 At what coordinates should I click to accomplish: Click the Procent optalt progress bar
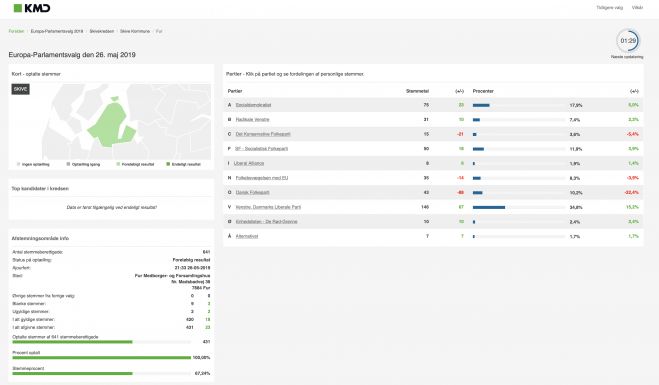pyautogui.click(x=101, y=358)
